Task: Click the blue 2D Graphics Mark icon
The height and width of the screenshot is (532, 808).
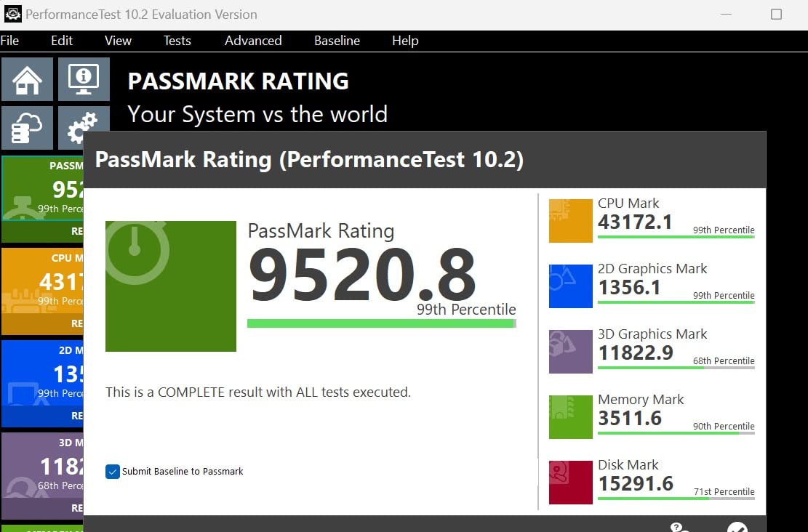Action: click(x=570, y=286)
